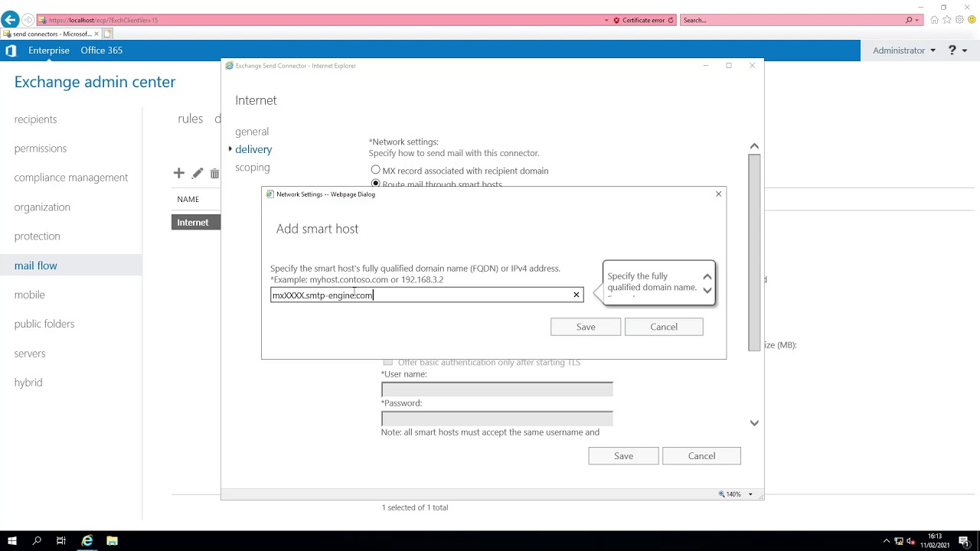Viewport: 980px width, 551px height.
Task: Select the rules tab in mail flow
Action: tap(190, 119)
